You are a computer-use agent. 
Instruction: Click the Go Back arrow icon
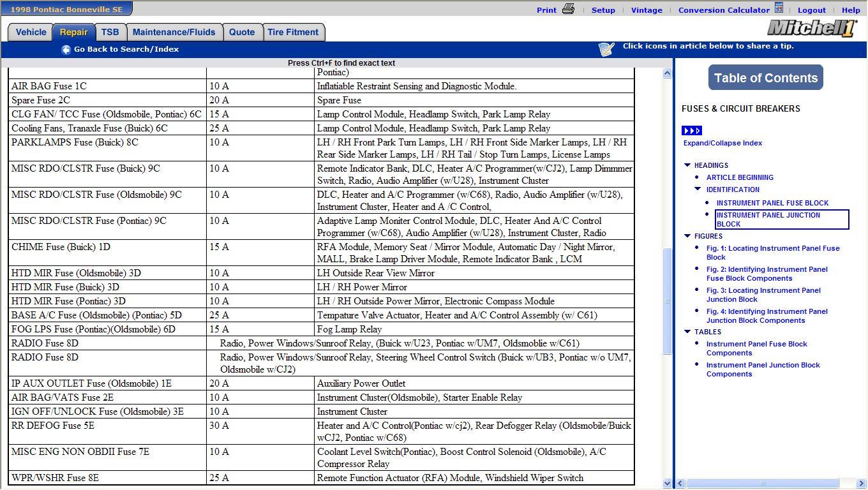tap(66, 50)
